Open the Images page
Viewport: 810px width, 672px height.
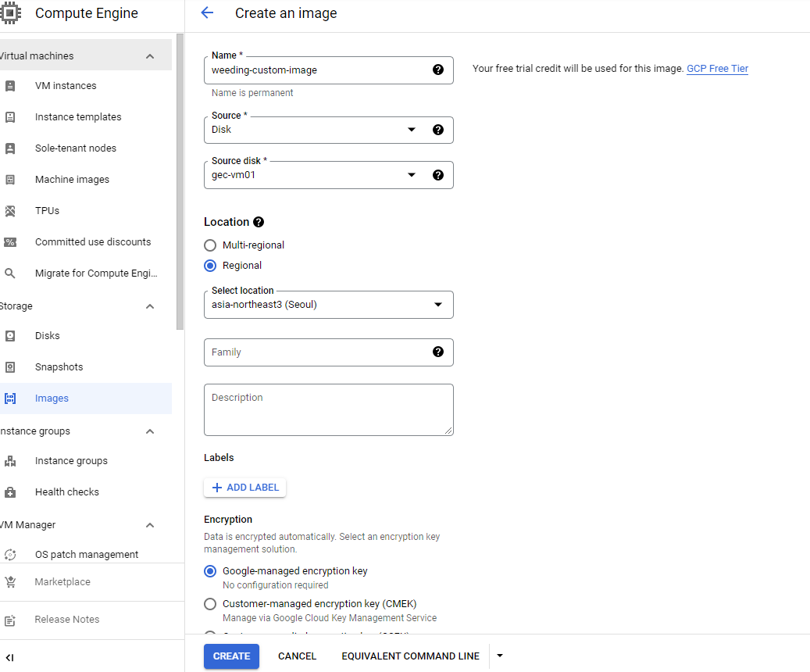coord(52,399)
